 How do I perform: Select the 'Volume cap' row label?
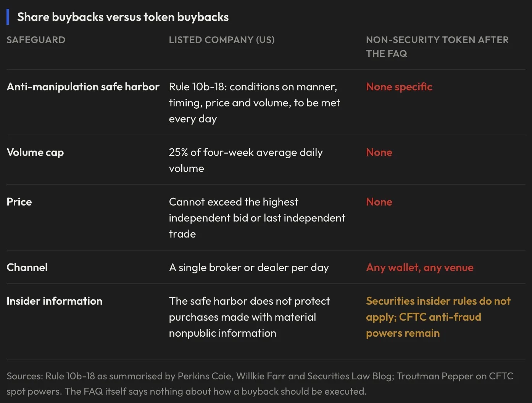click(35, 153)
